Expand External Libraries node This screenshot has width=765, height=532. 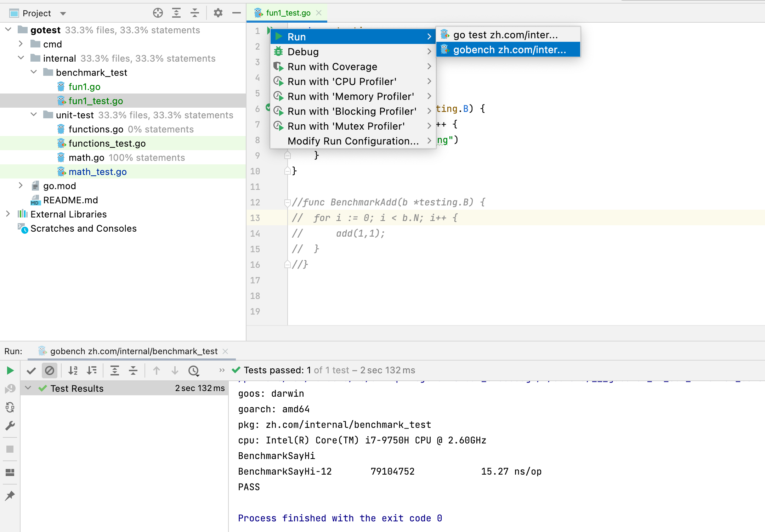8,214
